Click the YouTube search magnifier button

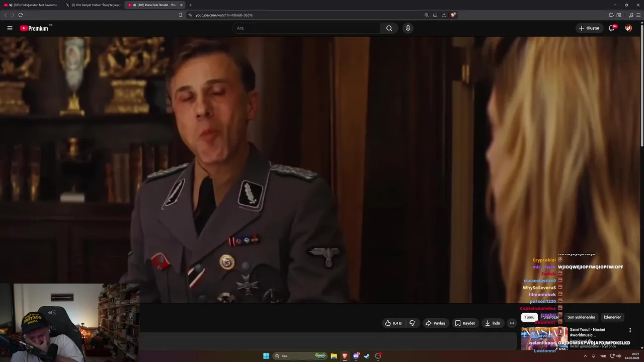[x=389, y=28]
